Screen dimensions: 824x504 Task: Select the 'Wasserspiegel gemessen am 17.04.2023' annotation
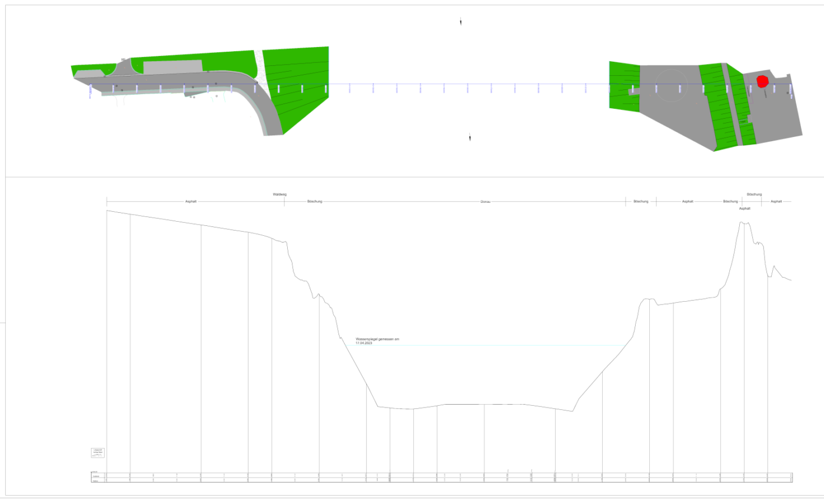[x=377, y=341]
